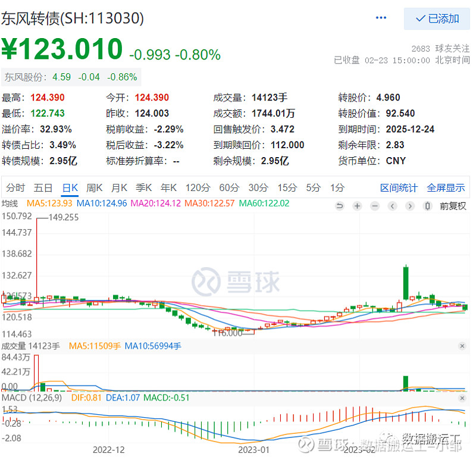
Task: Click the MA60:122.02 legend item
Action: 264,203
